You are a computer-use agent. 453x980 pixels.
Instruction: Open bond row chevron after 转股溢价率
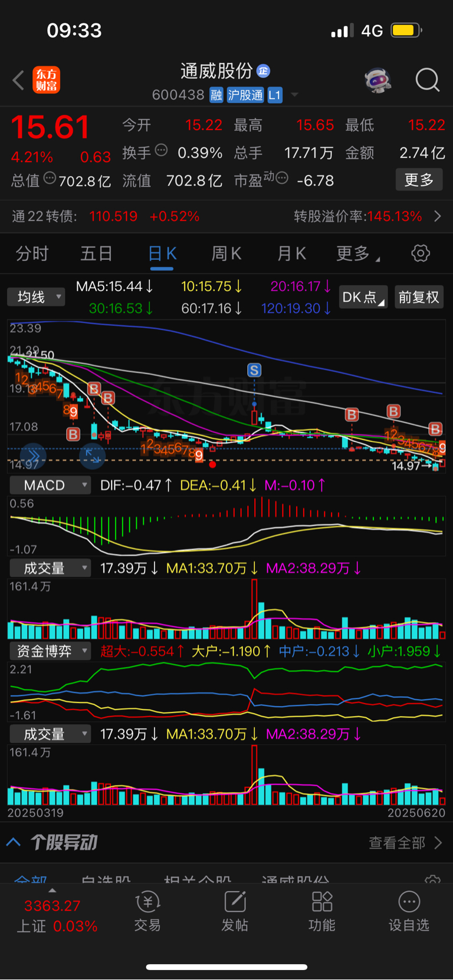[x=438, y=216]
